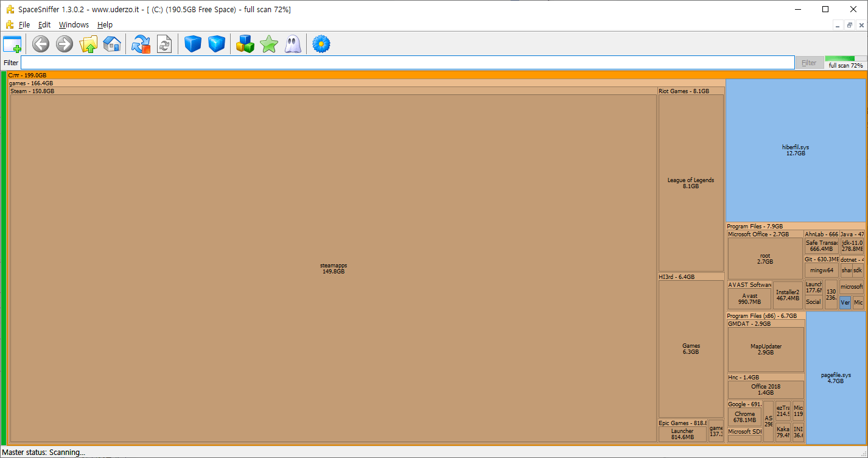868x458 pixels.
Task: Click the grey document refresh arrows icon
Action: 164,44
